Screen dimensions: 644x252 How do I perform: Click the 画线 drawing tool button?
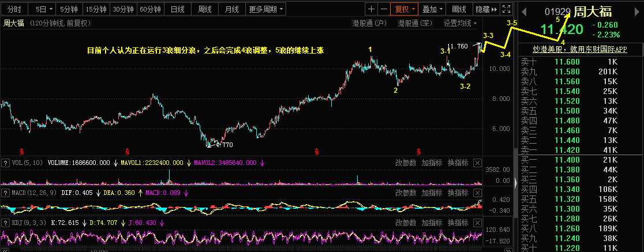point(459,9)
